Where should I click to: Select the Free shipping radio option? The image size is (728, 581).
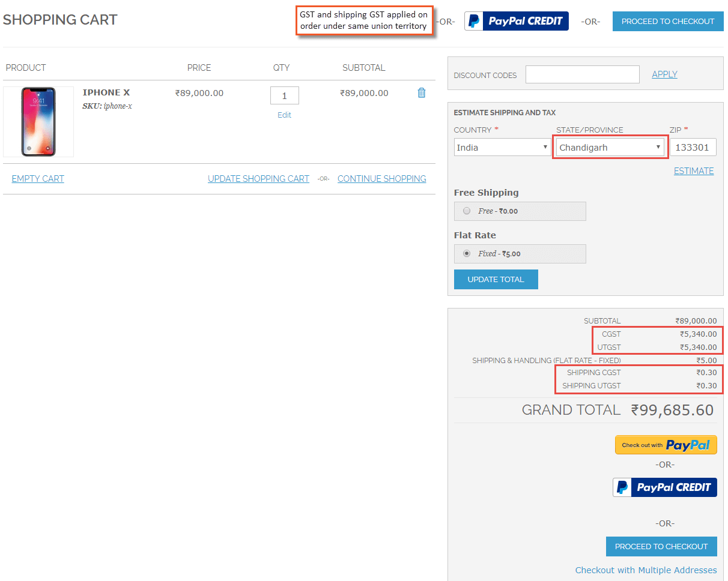pos(467,211)
